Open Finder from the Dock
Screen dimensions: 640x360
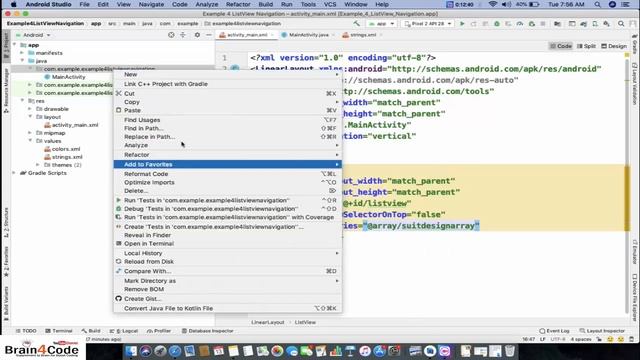(131, 351)
